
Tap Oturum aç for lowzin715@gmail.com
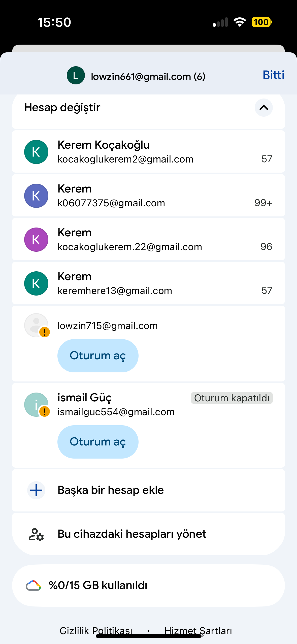click(x=98, y=356)
